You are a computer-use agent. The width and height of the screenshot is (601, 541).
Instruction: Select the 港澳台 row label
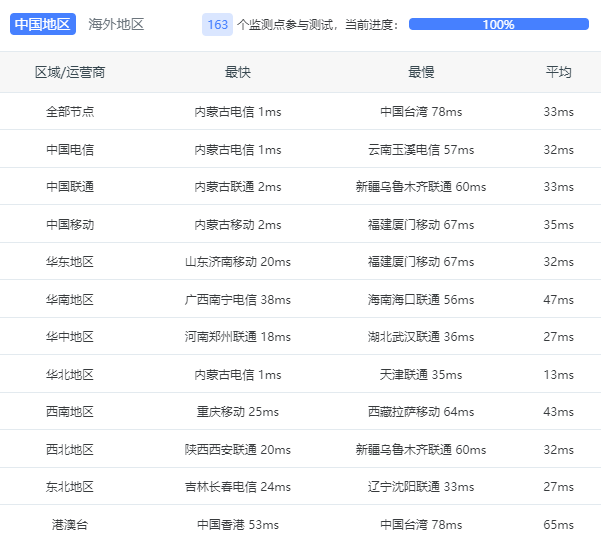(x=70, y=525)
